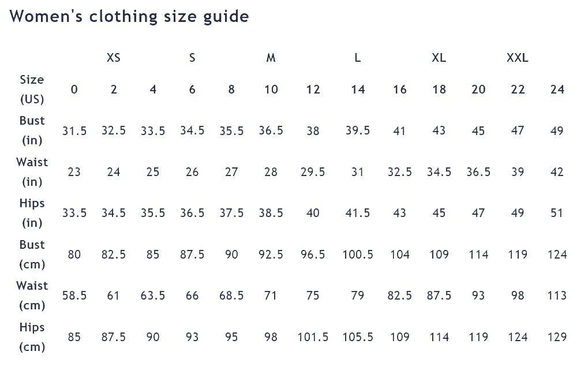Click hips 129 cm value
This screenshot has width=588, height=370.
557,337
